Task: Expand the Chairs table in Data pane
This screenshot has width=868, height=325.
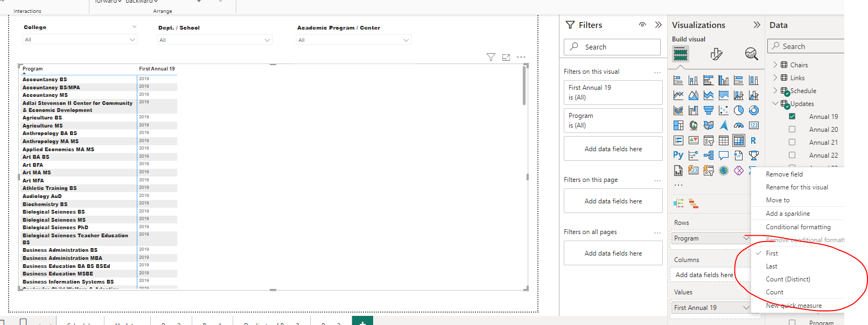Action: pos(775,65)
